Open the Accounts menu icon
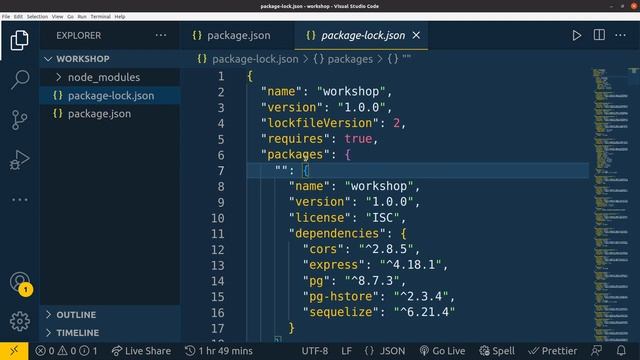The height and width of the screenshot is (360, 640). [20, 283]
